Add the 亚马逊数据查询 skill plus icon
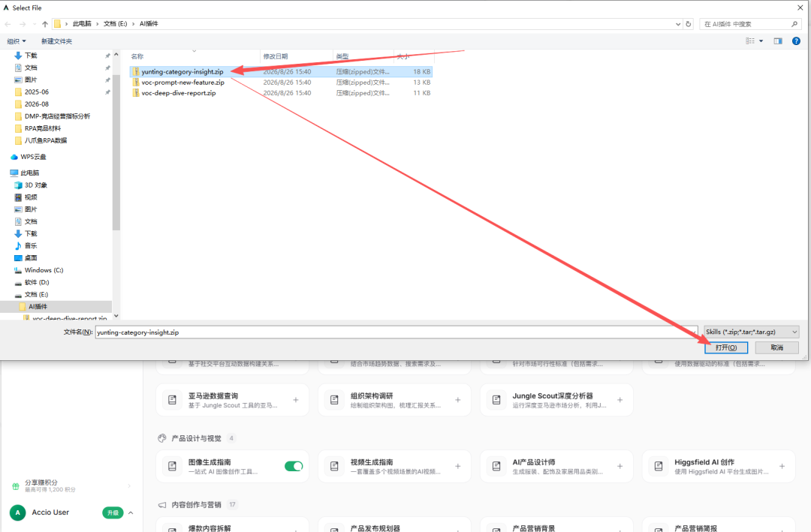The height and width of the screenshot is (532, 811). coord(296,400)
